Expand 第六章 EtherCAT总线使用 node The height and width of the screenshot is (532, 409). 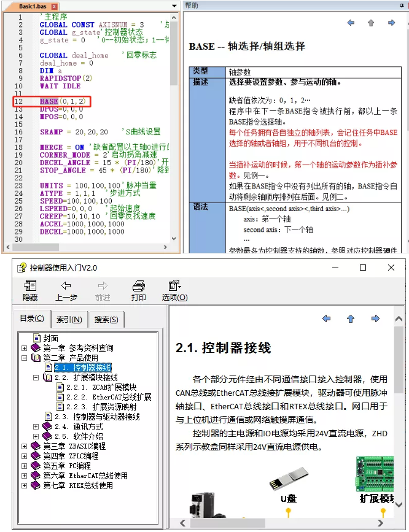[x=24, y=476]
